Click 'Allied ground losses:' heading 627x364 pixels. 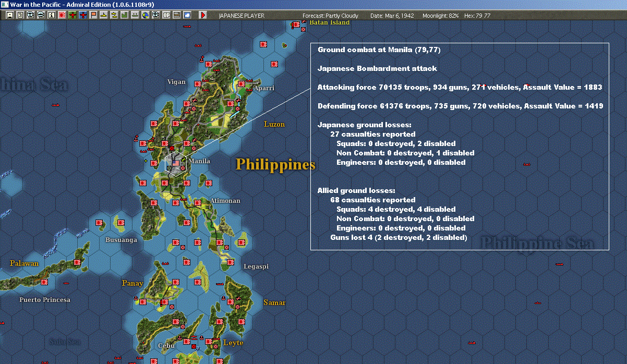pyautogui.click(x=357, y=190)
